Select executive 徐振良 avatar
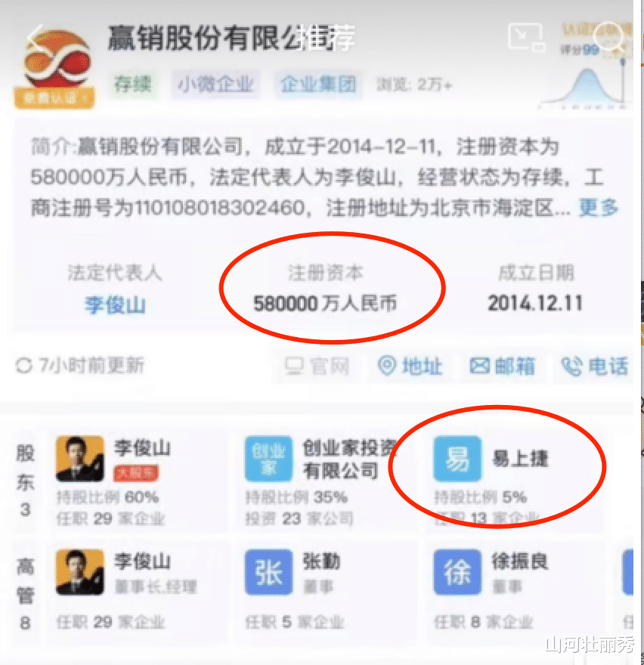The image size is (644, 665). coord(457,572)
